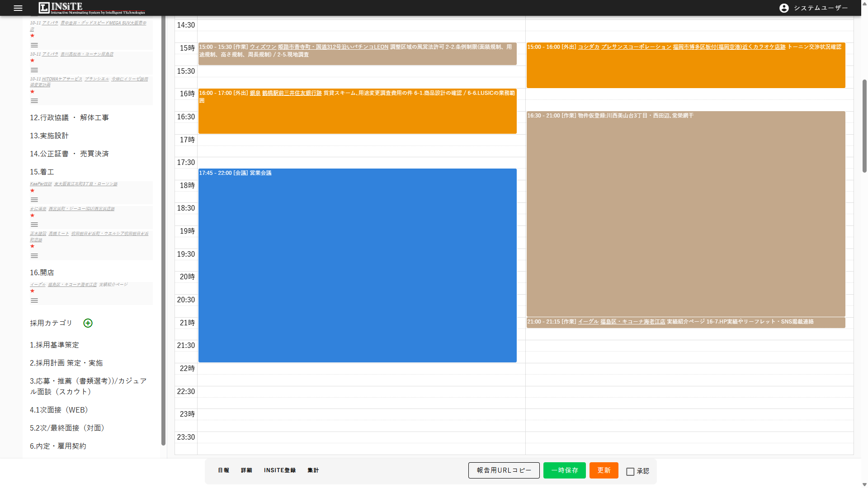Screen dimensions: 868x488
Task: Toggle the 承認 checkbox
Action: click(x=630, y=471)
